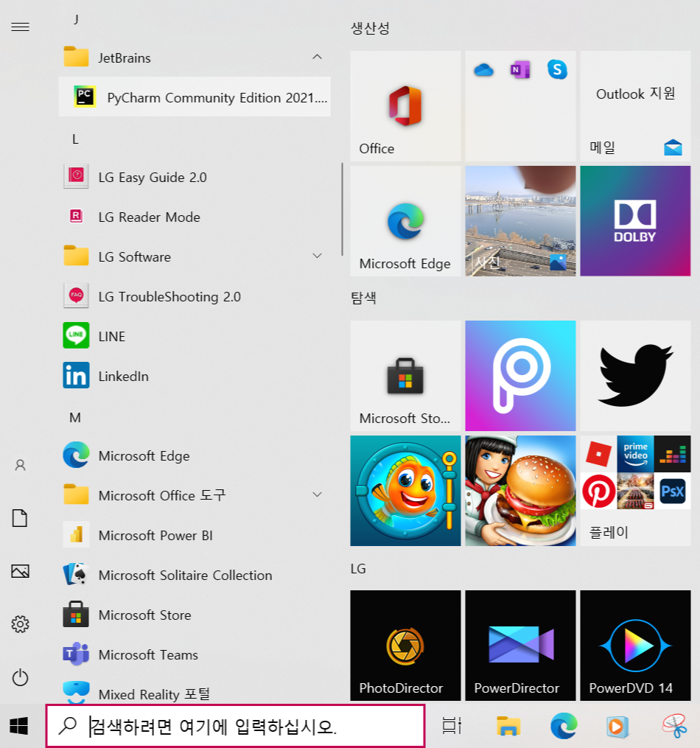
Task: Open the Documents shortcut
Action: coord(20,518)
